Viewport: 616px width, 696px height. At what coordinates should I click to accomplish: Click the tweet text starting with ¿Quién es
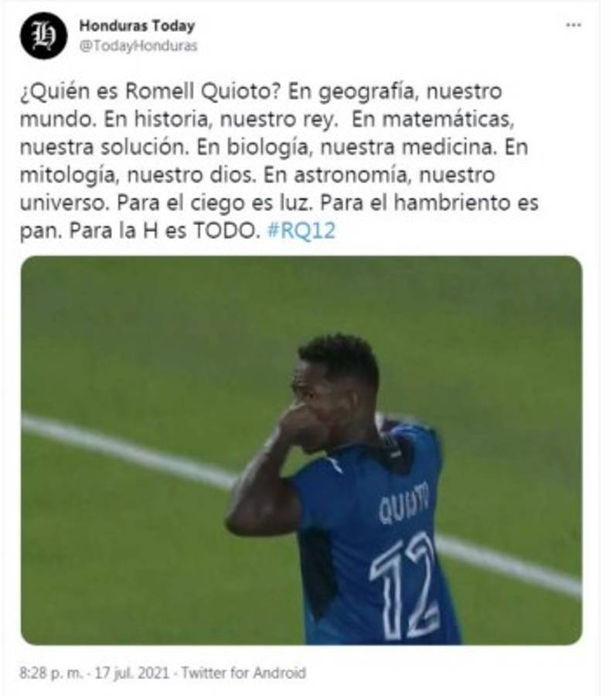point(279,161)
